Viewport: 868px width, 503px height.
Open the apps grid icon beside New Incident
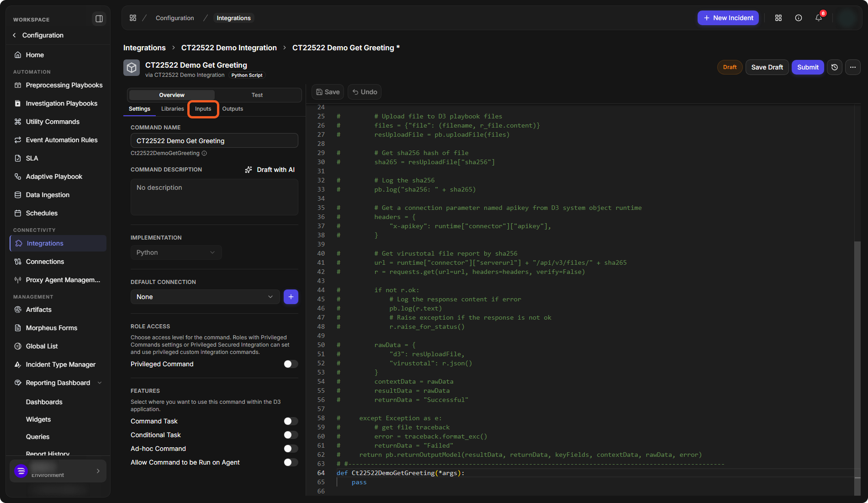[778, 18]
